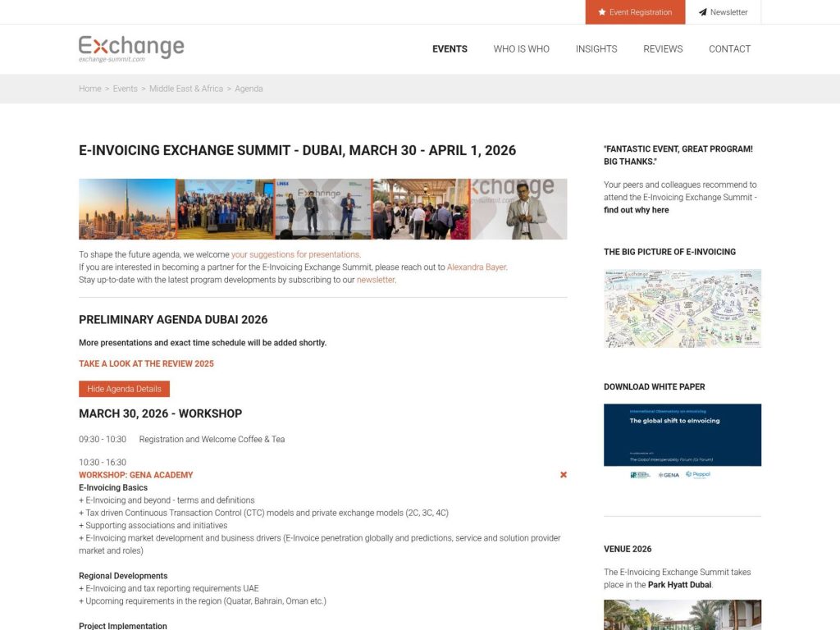Collapse the GENA Academy workshop details via red X

(x=563, y=474)
